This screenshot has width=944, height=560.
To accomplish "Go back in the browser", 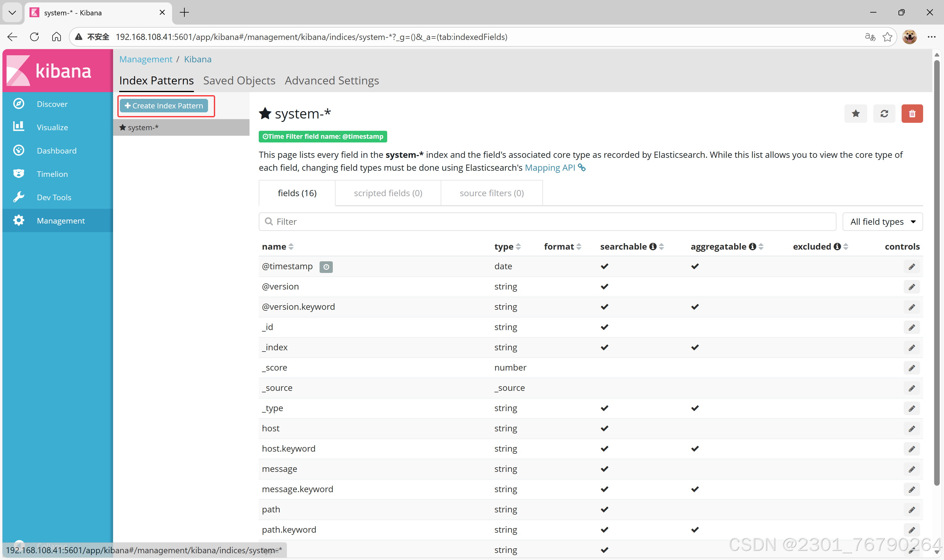I will coord(13,37).
